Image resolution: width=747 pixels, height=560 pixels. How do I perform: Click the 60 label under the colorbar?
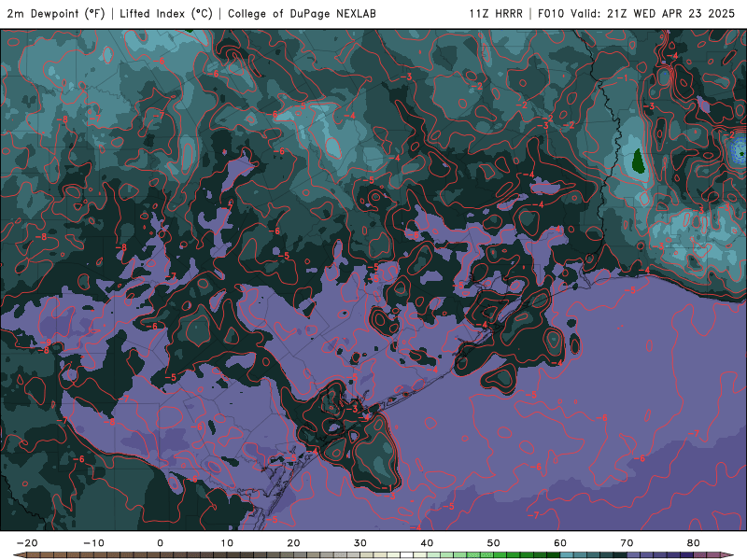coord(560,543)
